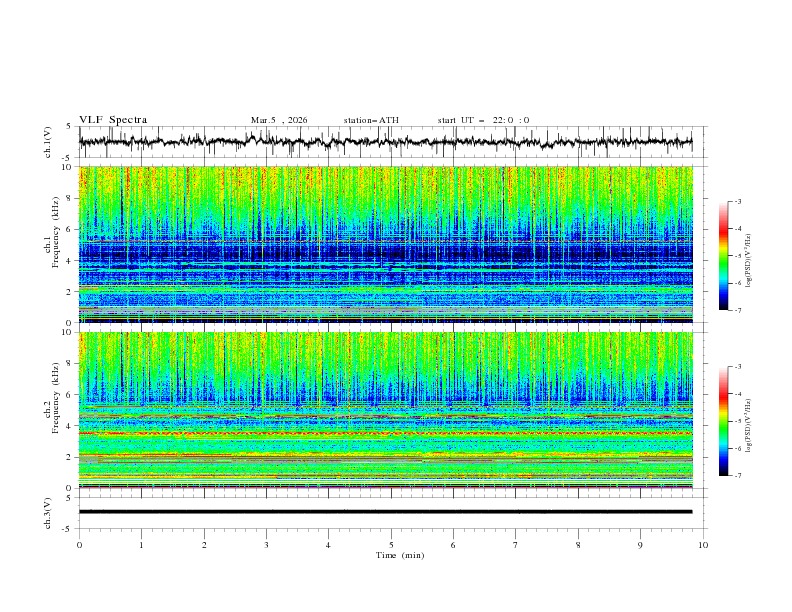The width and height of the screenshot is (792, 612).
Task: Click the ch.1 voltage waveform trace
Action: [385, 142]
